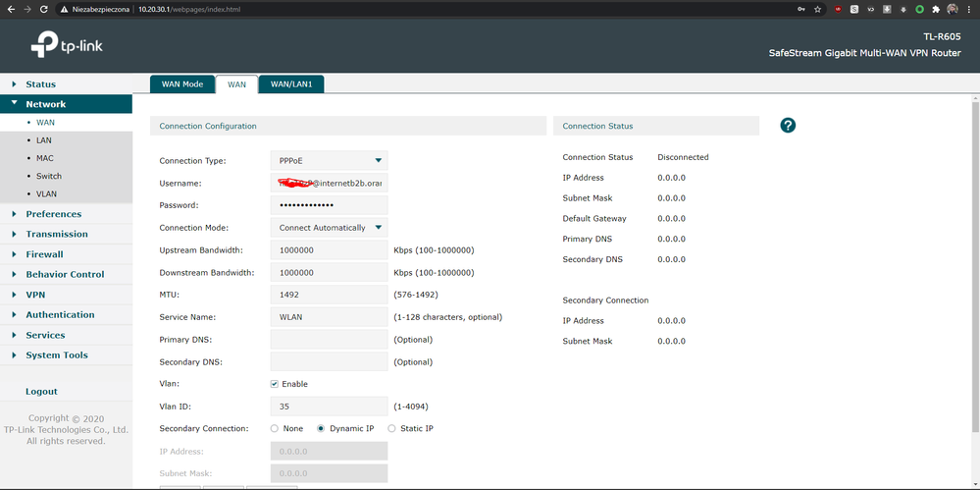
Task: Click the Logout link in sidebar
Action: [x=41, y=392]
